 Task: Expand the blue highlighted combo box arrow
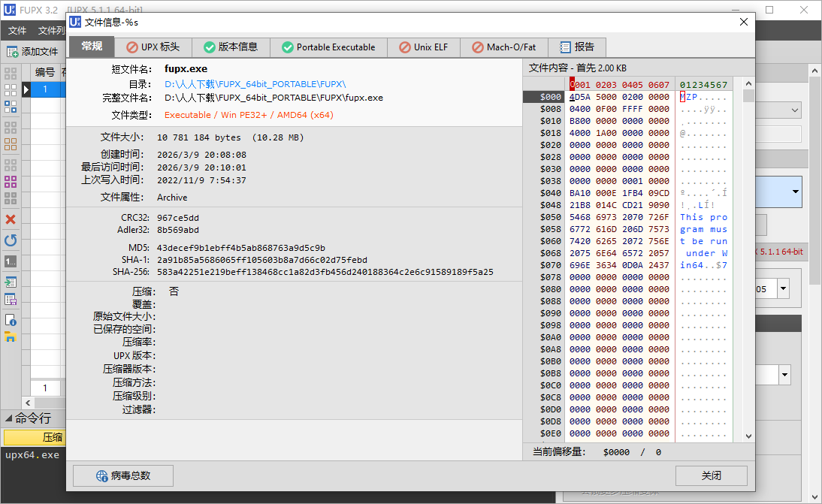tap(795, 192)
